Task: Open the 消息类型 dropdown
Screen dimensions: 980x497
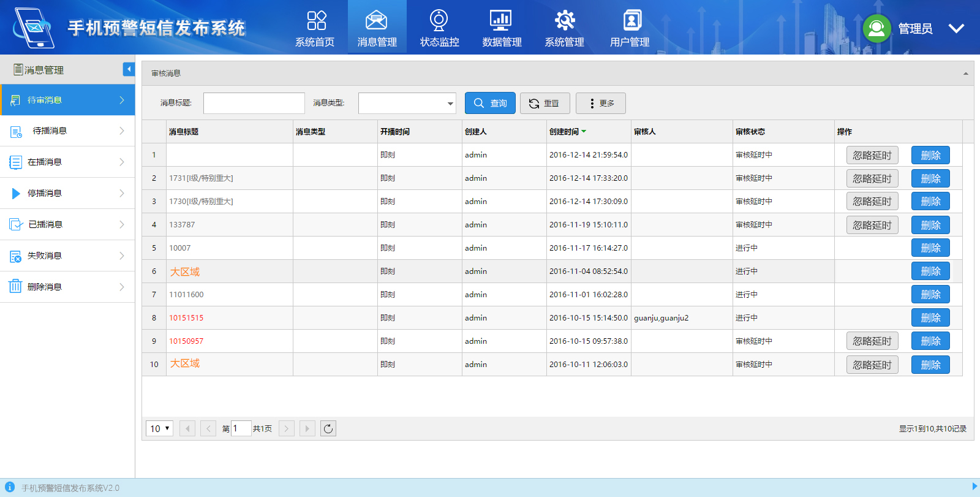Action: pyautogui.click(x=407, y=103)
